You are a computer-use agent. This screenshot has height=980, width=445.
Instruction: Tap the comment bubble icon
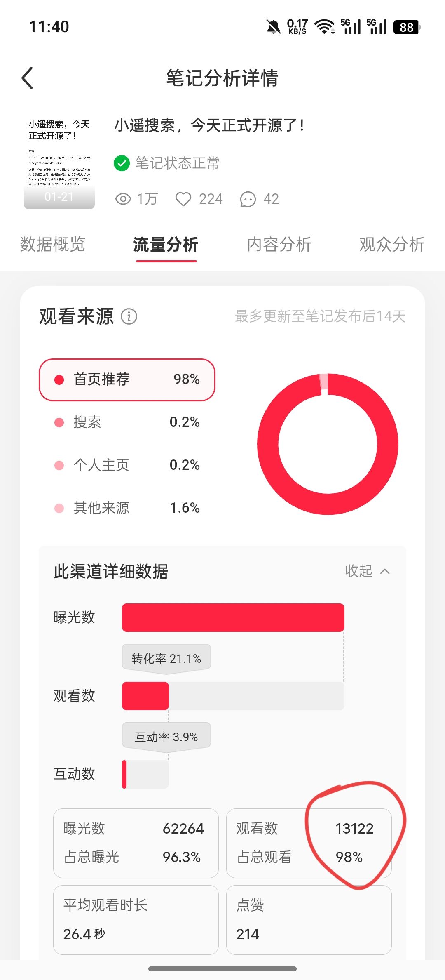click(x=248, y=199)
